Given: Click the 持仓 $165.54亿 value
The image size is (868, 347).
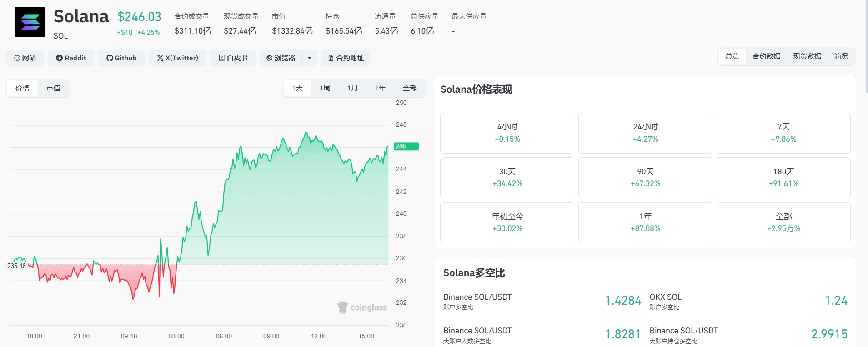Looking at the screenshot, I should (x=344, y=31).
